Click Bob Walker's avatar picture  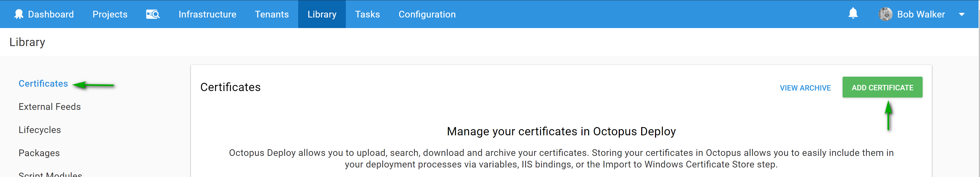(x=885, y=14)
